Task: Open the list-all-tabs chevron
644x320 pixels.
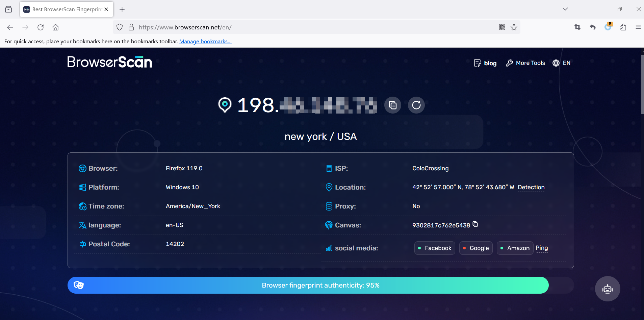Action: coord(565,9)
